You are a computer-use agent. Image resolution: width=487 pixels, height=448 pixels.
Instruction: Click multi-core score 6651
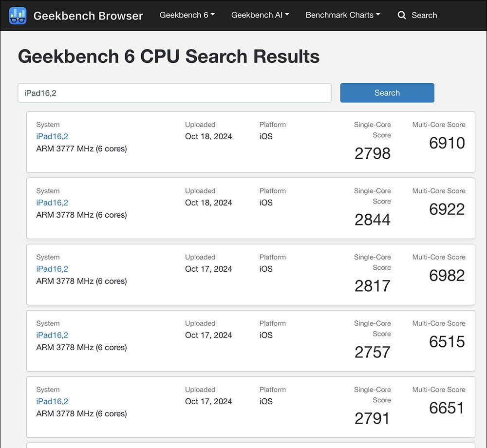click(446, 408)
